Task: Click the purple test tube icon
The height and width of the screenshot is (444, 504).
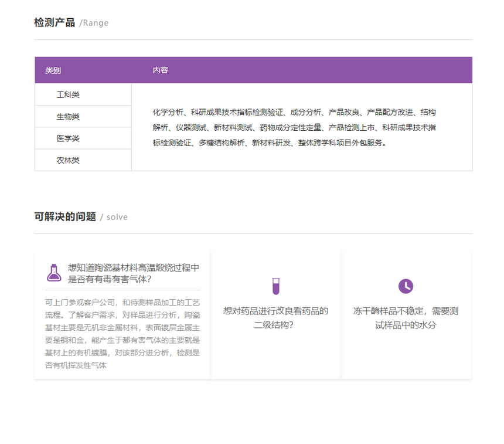Action: (275, 286)
